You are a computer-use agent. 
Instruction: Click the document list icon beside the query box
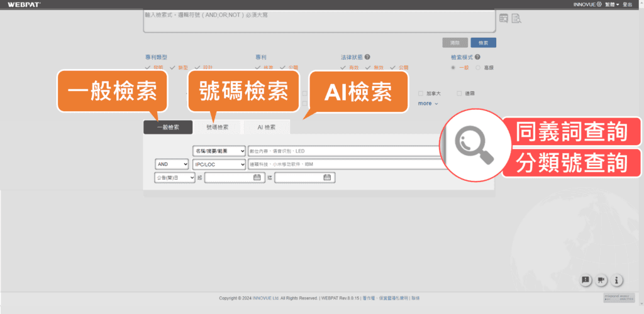[516, 18]
